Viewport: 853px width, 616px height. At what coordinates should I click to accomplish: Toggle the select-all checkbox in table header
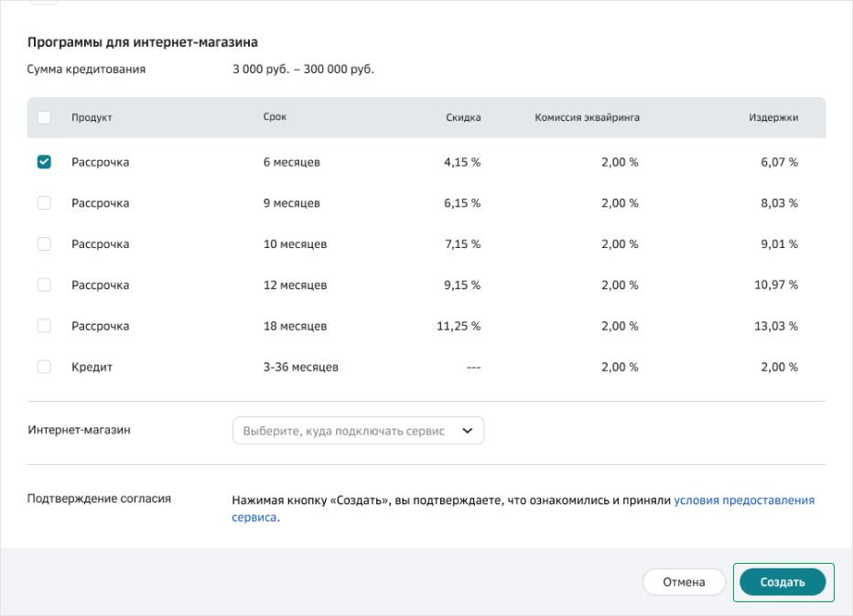coord(44,117)
